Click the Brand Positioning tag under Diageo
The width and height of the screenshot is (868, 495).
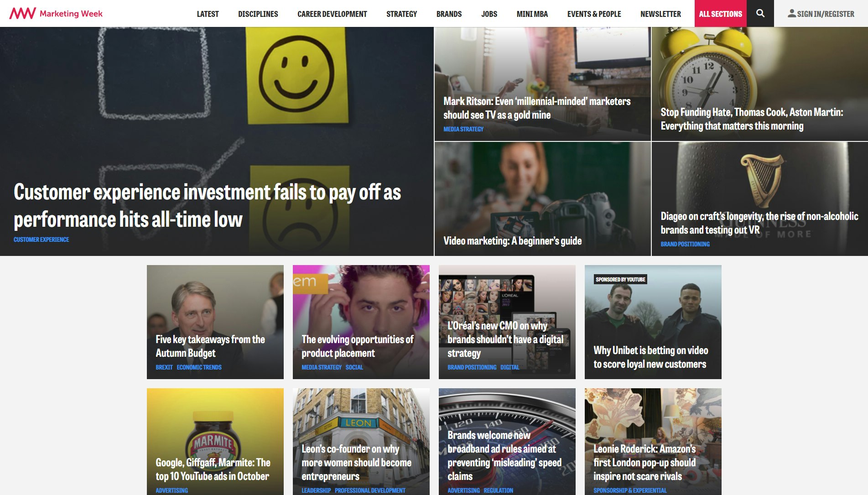(x=685, y=244)
